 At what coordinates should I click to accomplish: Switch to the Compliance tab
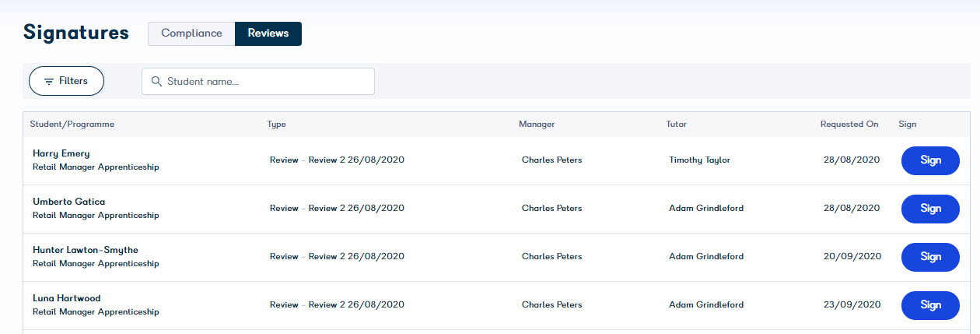[x=191, y=33]
